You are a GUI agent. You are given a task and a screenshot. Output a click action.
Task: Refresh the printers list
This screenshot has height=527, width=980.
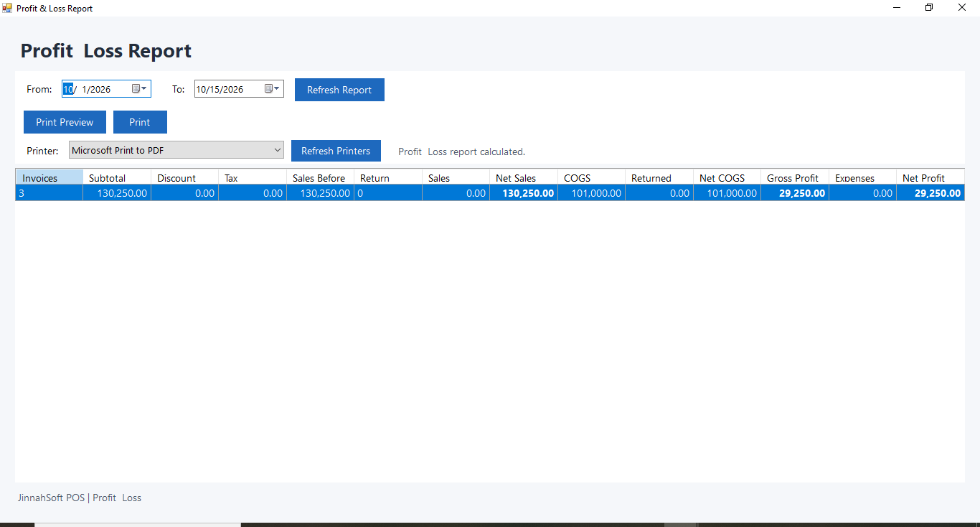(x=336, y=151)
